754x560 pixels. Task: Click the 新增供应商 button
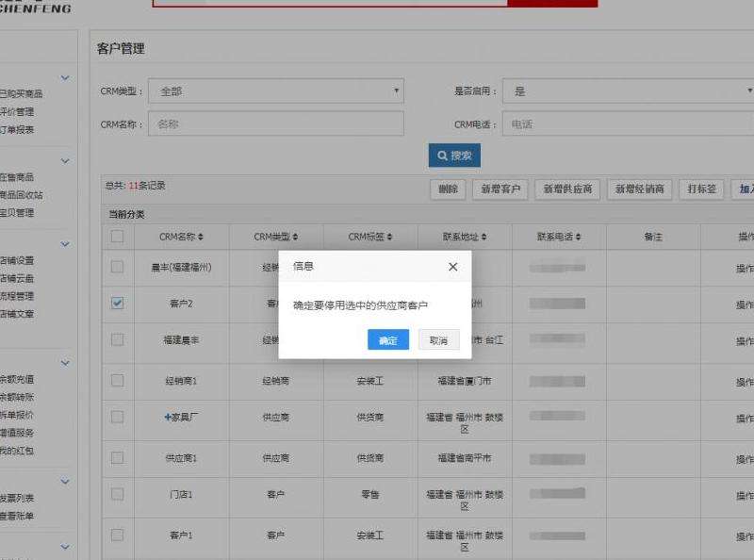[x=567, y=189]
